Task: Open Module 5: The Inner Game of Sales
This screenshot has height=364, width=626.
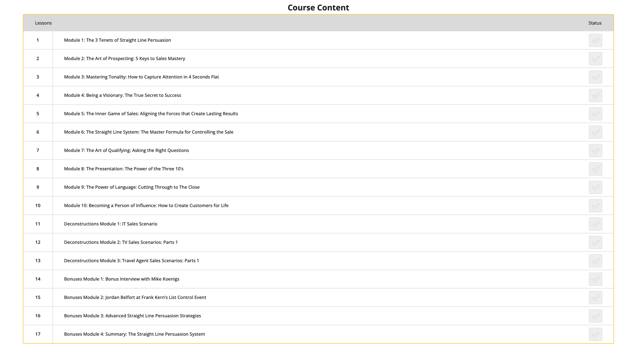Action: point(151,114)
